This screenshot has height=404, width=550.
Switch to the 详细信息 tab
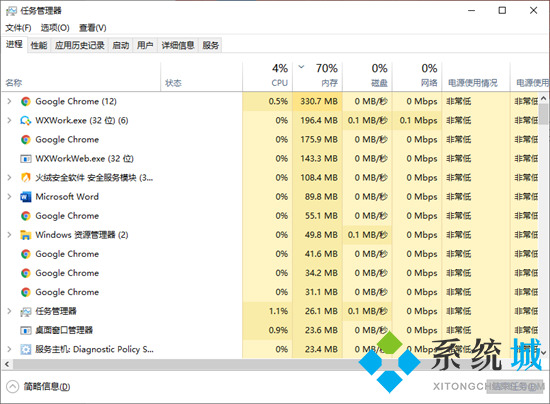point(178,45)
